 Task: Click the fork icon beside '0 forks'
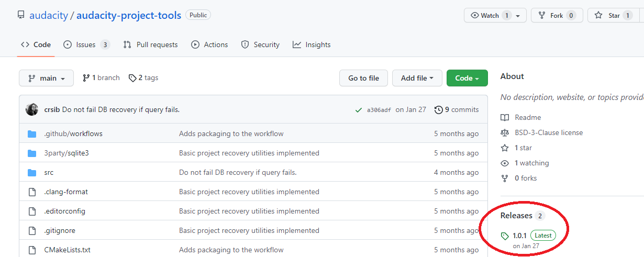click(x=505, y=178)
